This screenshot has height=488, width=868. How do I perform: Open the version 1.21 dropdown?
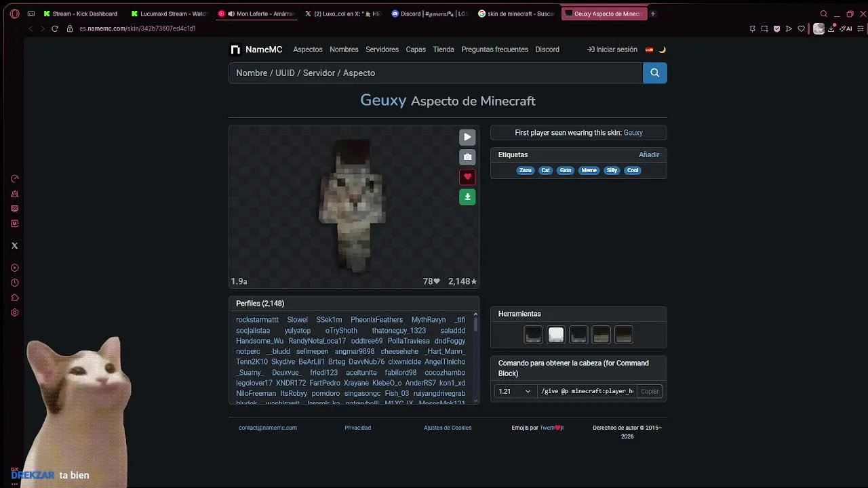pos(515,391)
